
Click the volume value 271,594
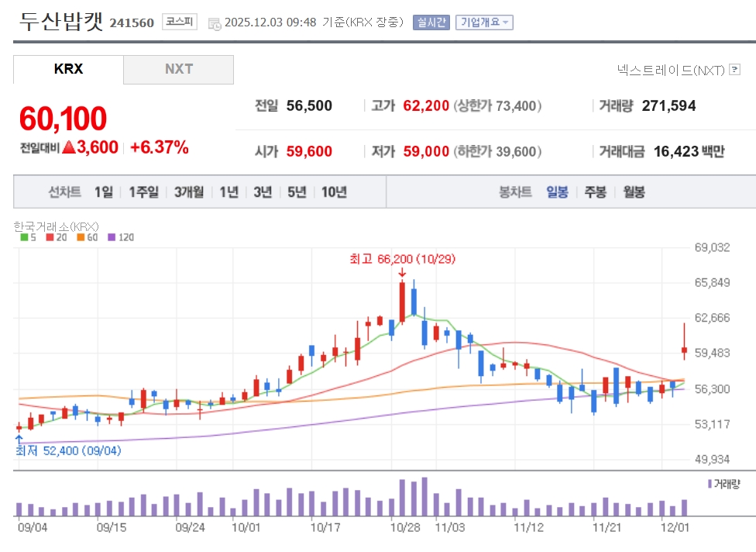(668, 105)
